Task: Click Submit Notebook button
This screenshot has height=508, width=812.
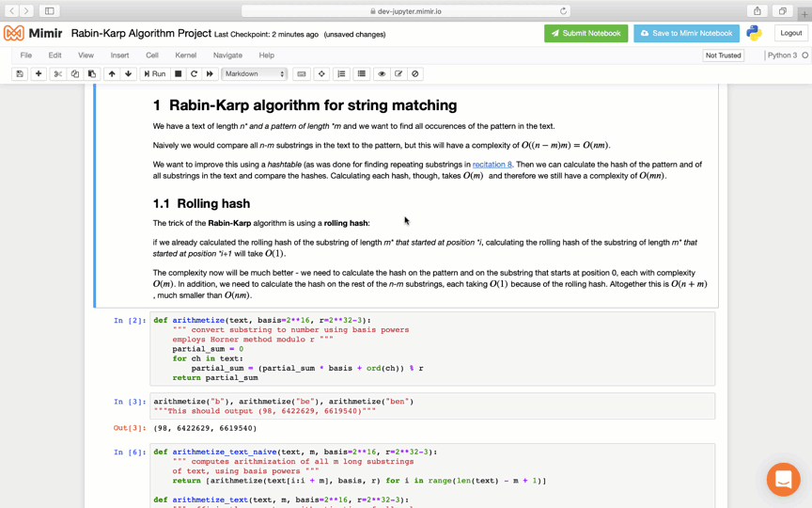Action: tap(586, 33)
